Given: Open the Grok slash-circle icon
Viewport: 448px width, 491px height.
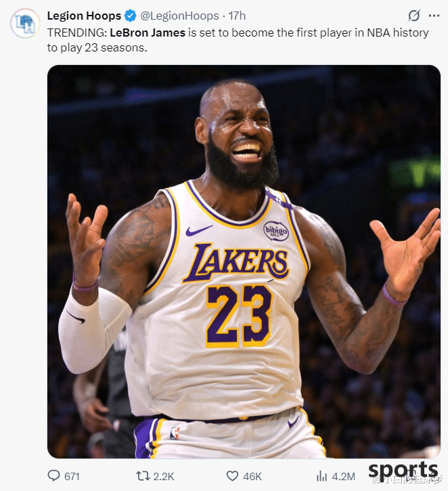Looking at the screenshot, I should coord(413,16).
